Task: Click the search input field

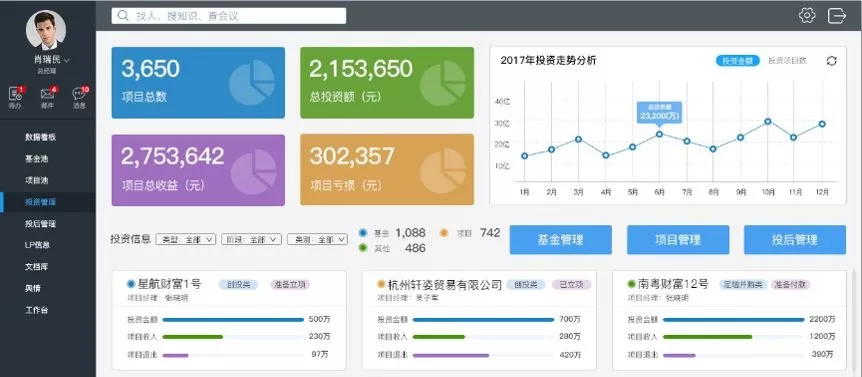Action: click(x=229, y=16)
